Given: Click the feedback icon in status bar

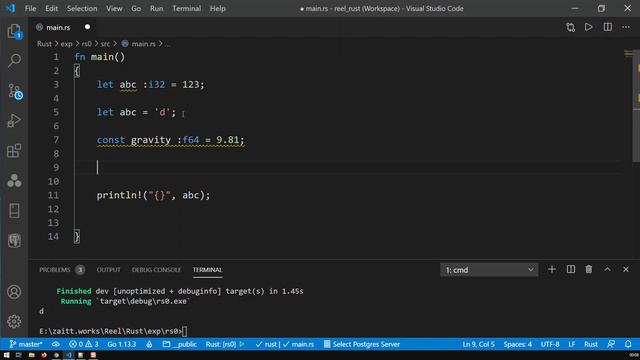Looking at the screenshot, I should pyautogui.click(x=611, y=344).
